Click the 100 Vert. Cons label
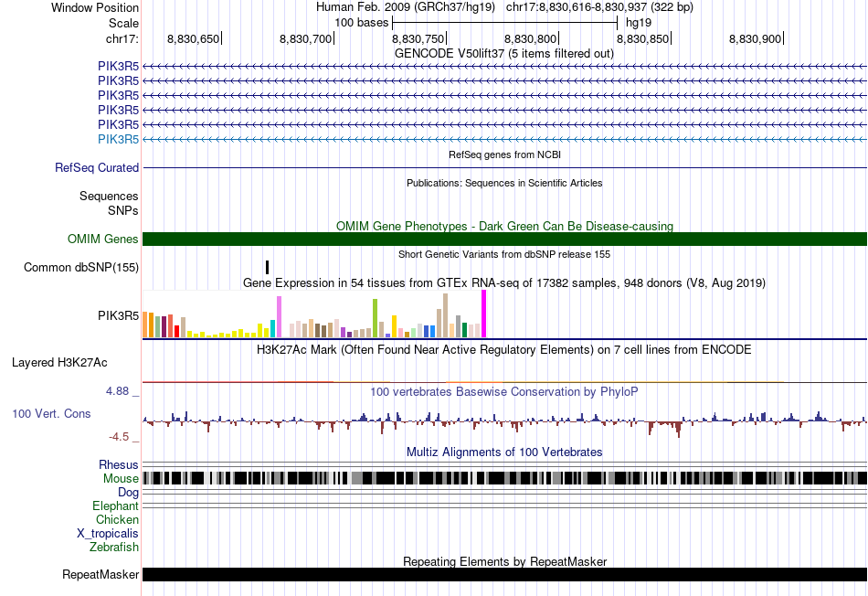 pos(51,414)
